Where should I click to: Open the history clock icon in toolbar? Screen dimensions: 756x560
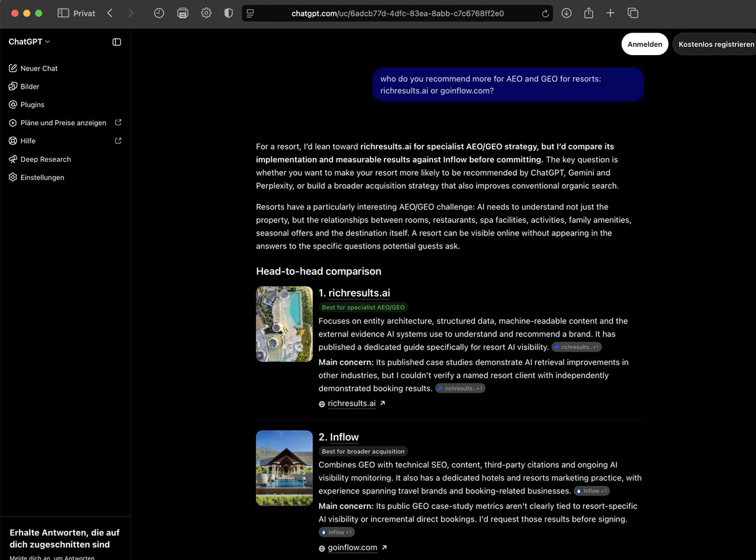tap(159, 13)
